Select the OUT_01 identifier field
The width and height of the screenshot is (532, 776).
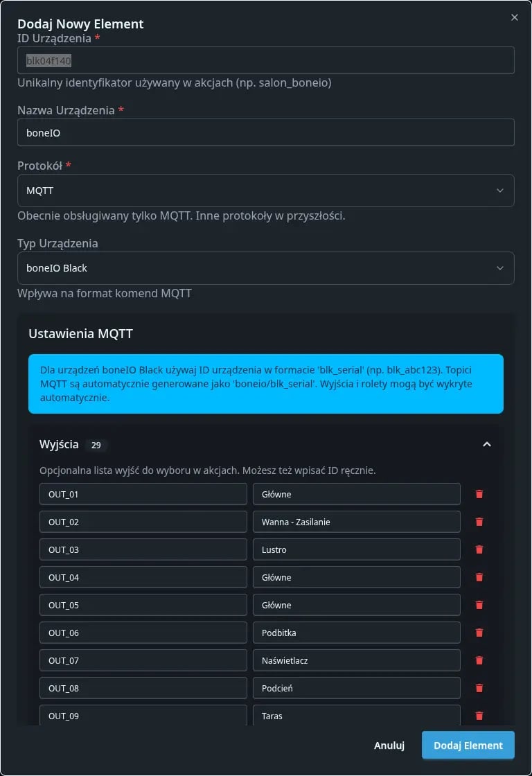(x=143, y=493)
